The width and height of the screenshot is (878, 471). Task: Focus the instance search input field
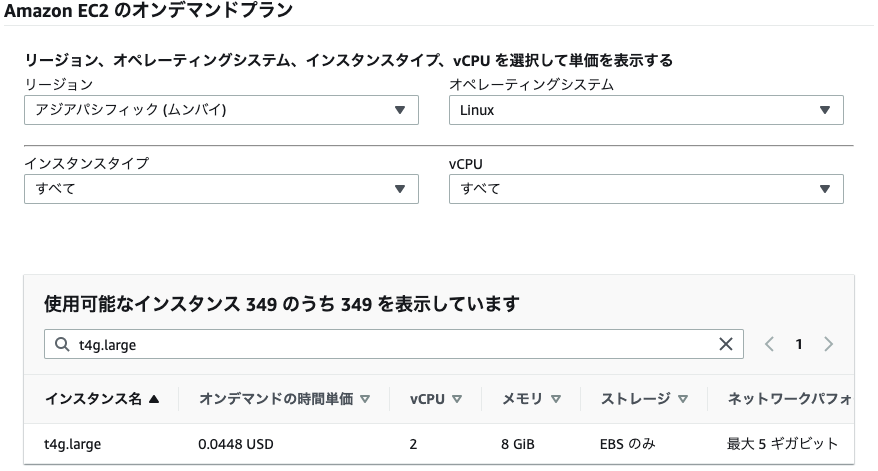coord(394,344)
